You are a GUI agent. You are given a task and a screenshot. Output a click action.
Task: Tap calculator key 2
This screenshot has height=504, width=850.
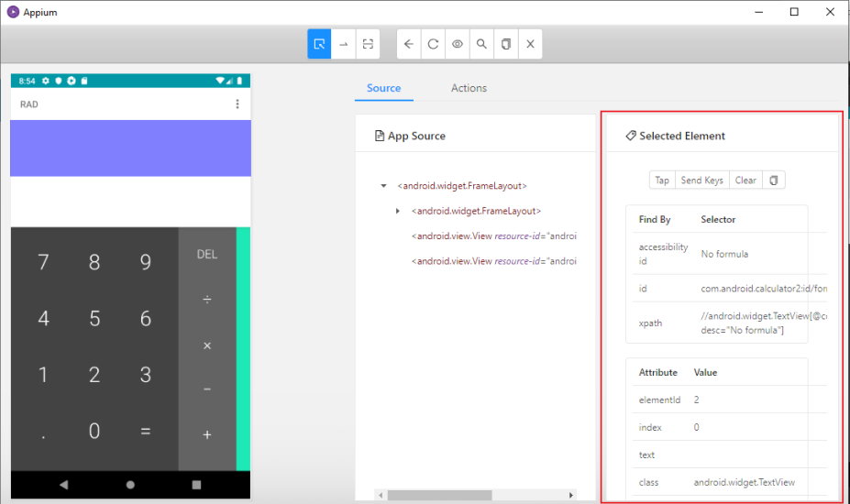pos(94,375)
